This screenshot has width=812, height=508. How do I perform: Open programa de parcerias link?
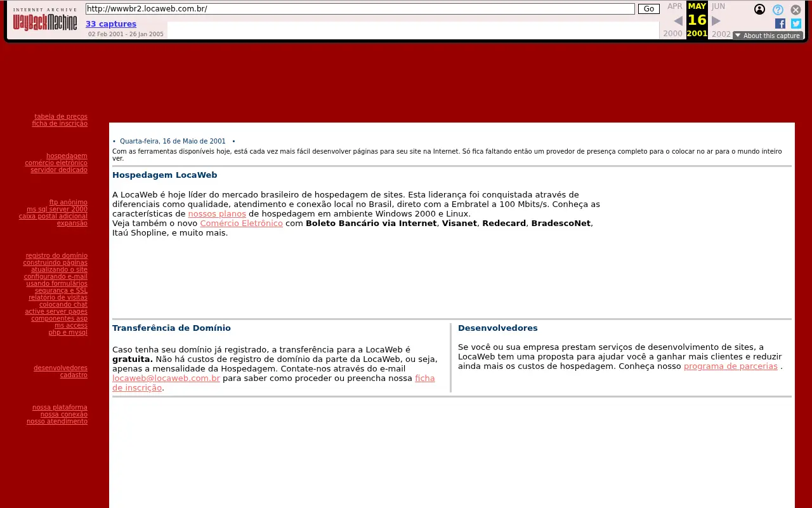click(x=731, y=366)
